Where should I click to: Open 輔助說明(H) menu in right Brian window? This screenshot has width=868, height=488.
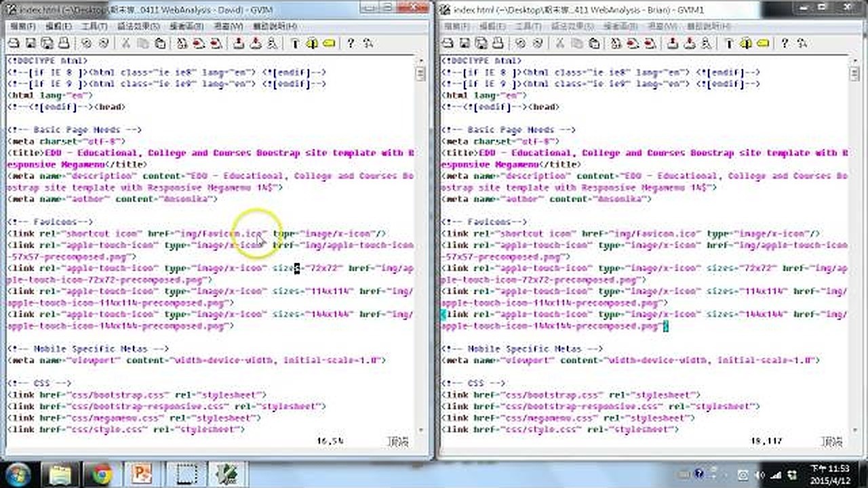point(709,26)
